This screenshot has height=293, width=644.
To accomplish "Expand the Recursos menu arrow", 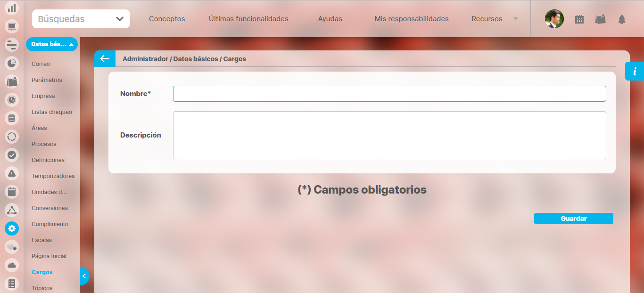I will point(515,19).
